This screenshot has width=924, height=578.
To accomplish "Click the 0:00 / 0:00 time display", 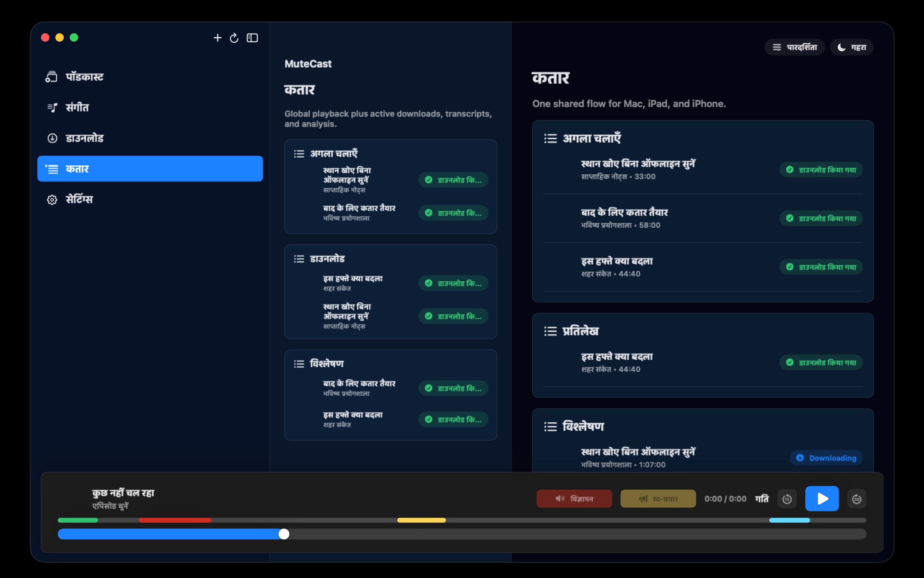I will click(725, 498).
